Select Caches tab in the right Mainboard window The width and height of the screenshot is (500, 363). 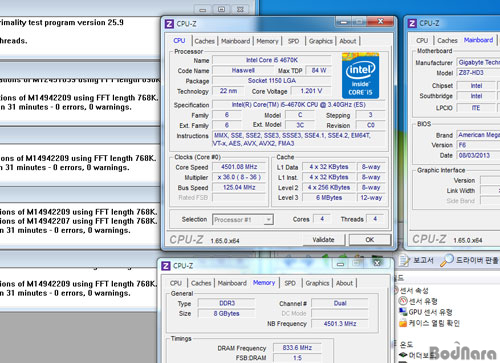447,40
